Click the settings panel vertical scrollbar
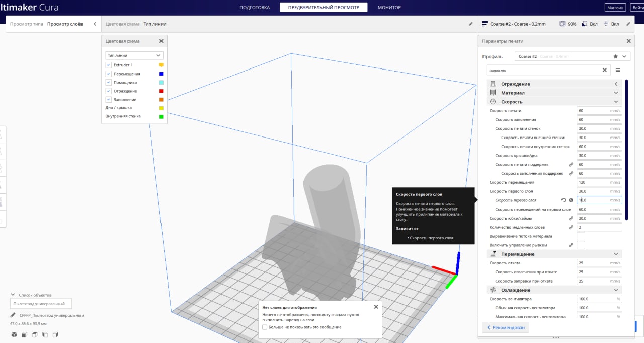 coord(626,149)
